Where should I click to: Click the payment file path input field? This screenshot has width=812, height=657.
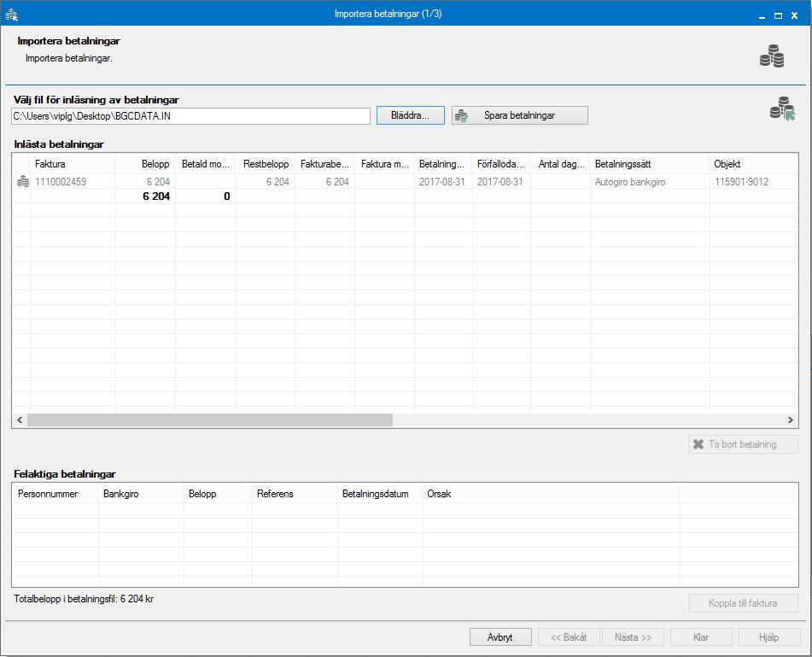[x=190, y=116]
